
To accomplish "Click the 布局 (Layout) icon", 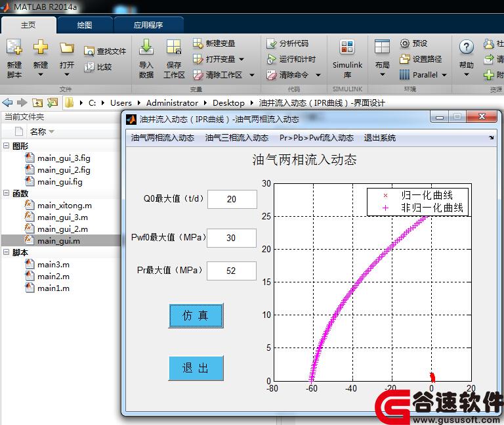I will (x=382, y=47).
